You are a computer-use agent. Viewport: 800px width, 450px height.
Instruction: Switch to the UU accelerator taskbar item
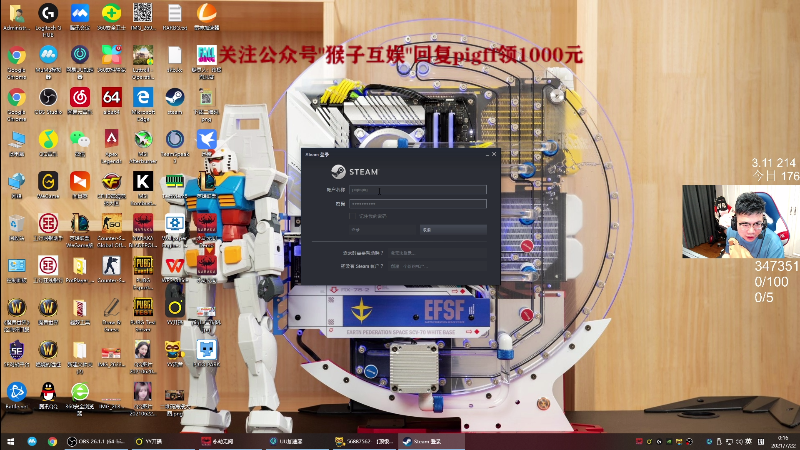click(x=298, y=441)
